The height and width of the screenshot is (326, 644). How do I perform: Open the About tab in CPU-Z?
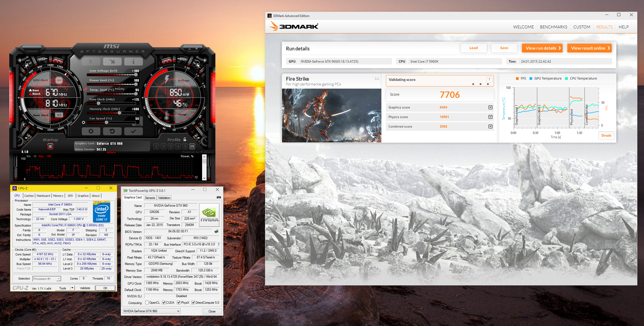96,196
